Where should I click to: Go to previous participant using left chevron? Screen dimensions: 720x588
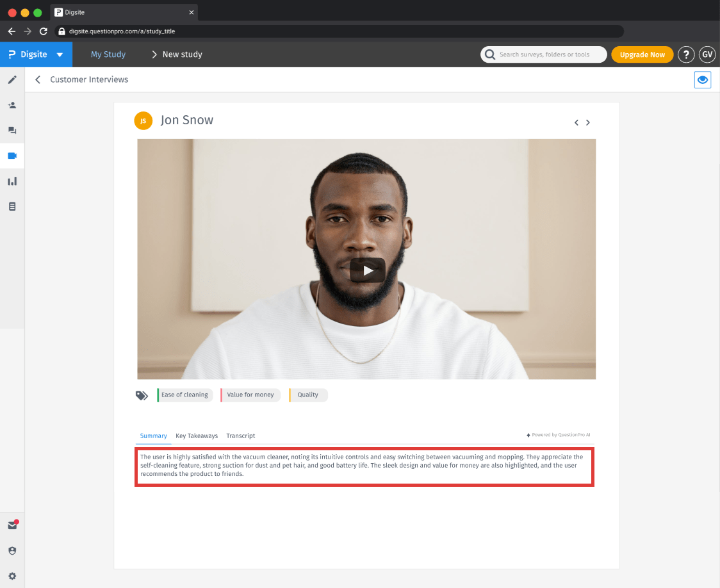click(576, 122)
